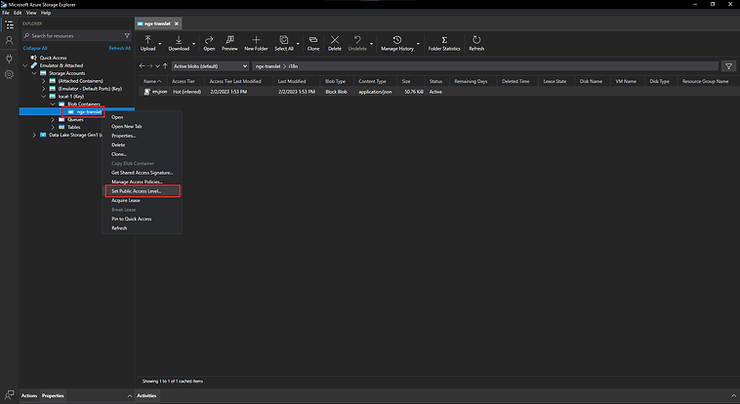Click the en.json file icon

pyautogui.click(x=147, y=92)
